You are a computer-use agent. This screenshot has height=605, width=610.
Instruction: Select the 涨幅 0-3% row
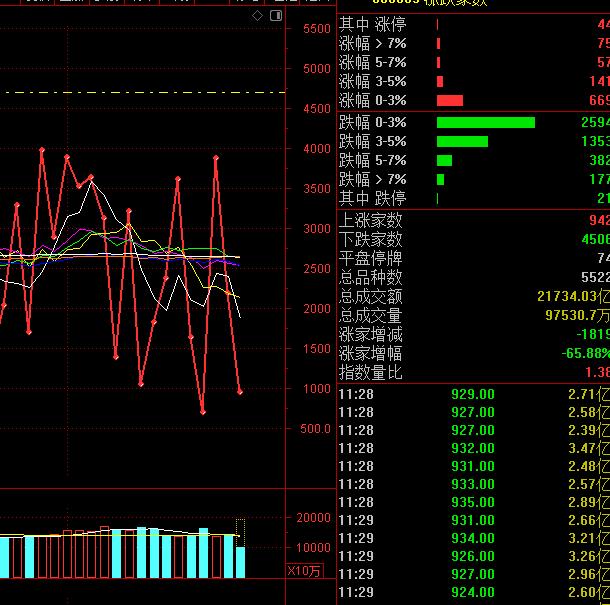pyautogui.click(x=473, y=100)
